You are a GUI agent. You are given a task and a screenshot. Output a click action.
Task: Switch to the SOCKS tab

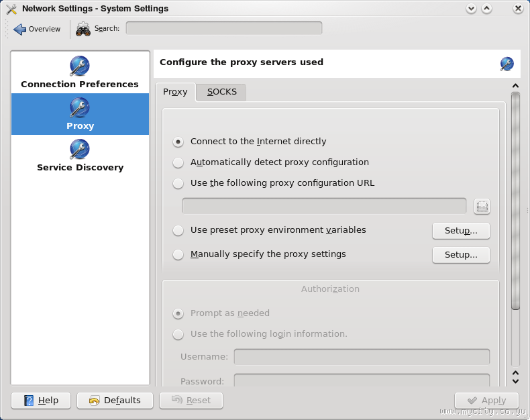point(221,92)
